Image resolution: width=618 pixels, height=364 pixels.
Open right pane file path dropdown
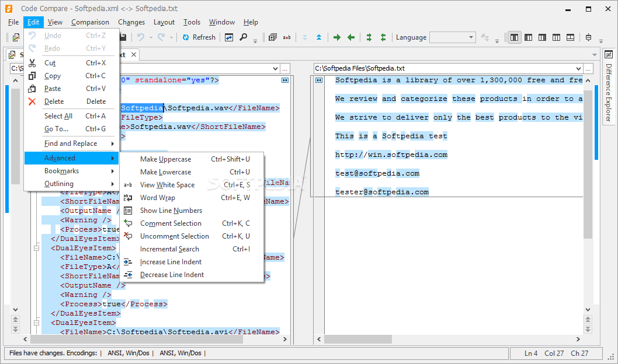point(579,68)
